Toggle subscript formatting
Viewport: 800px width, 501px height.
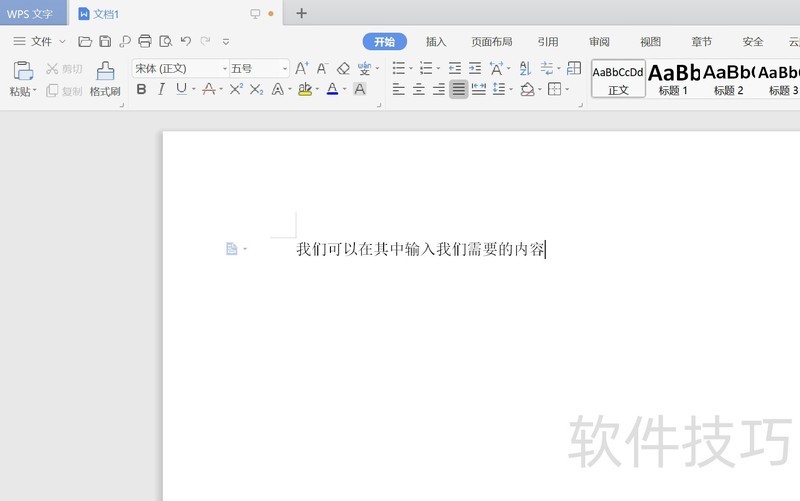(x=257, y=89)
